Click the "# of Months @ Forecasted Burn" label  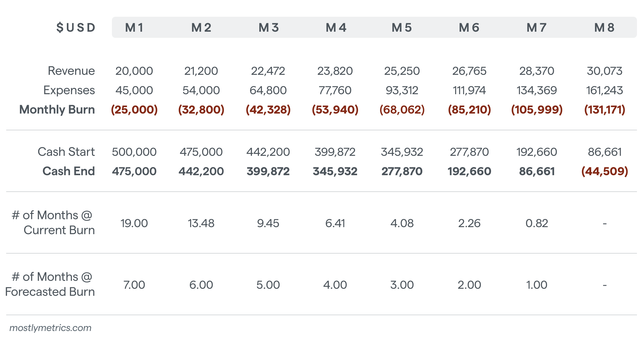pyautogui.click(x=51, y=284)
